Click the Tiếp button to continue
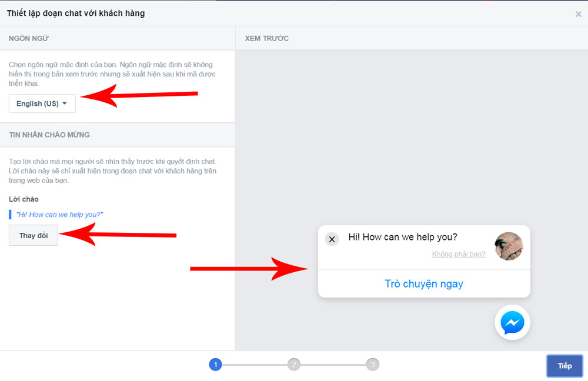The width and height of the screenshot is (588, 381). pos(564,366)
